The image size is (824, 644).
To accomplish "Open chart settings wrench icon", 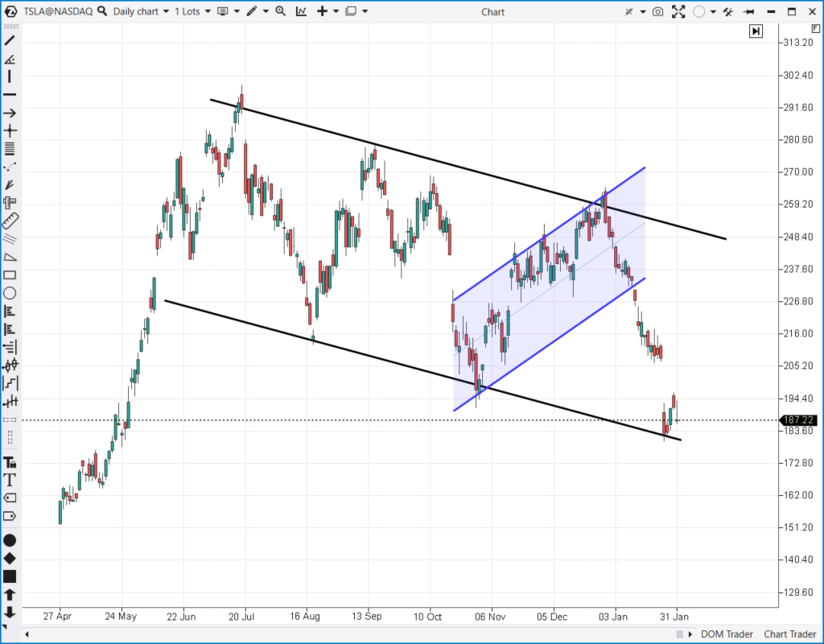I will 727,11.
